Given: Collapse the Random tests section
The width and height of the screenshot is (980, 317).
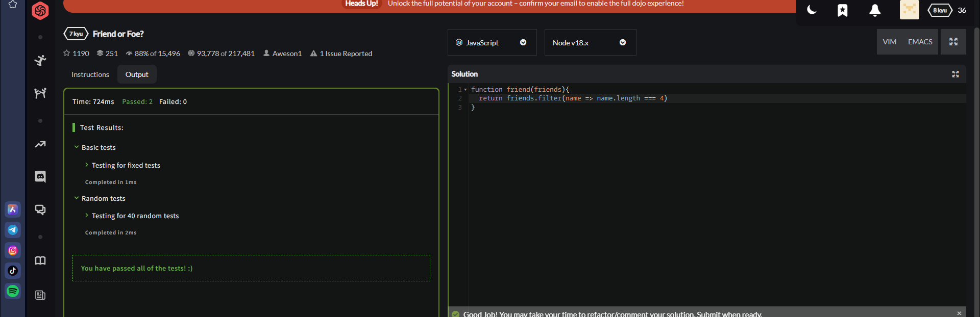Looking at the screenshot, I should coord(103,198).
